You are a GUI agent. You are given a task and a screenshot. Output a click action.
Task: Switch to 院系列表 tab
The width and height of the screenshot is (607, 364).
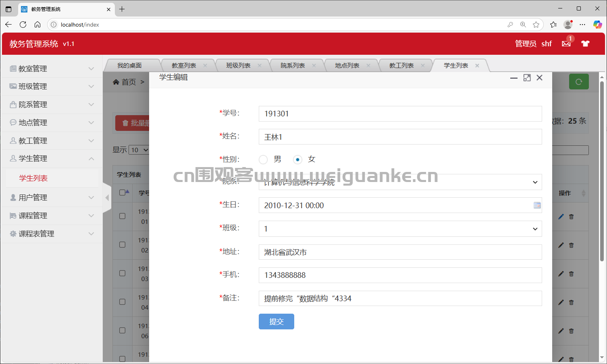pos(293,66)
